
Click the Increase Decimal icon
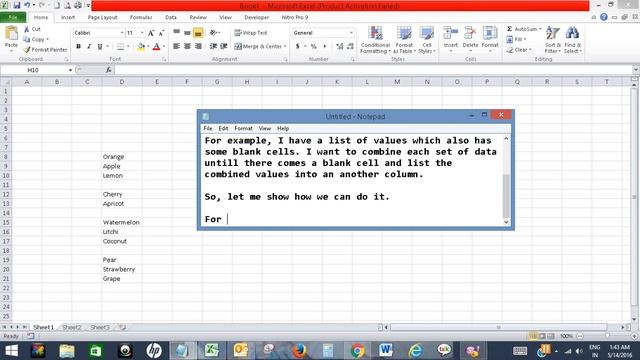(340, 47)
